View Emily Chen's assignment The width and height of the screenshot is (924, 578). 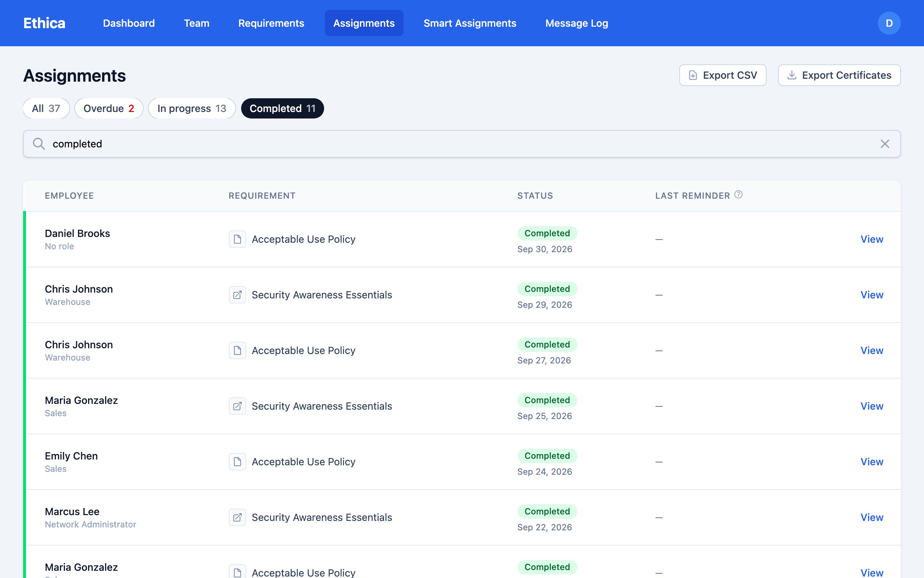point(872,462)
